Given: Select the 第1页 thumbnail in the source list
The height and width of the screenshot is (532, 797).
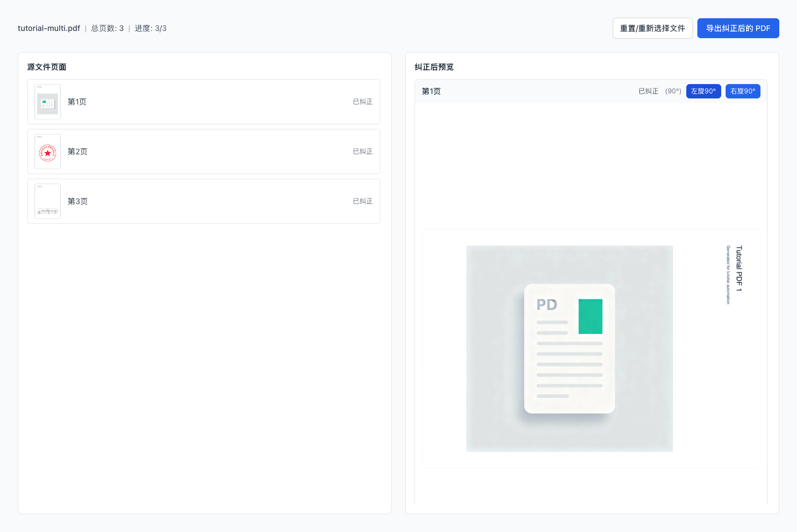Looking at the screenshot, I should coord(48,102).
